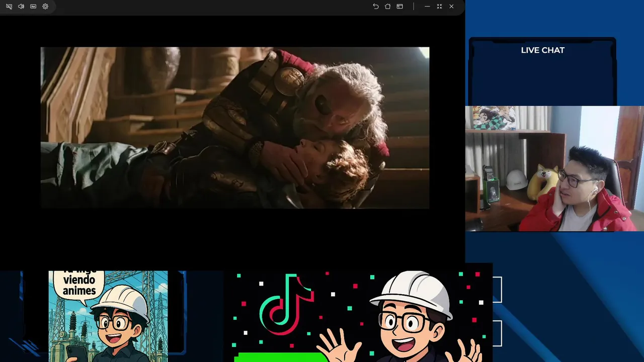Exit fullscreen with the collapse-arrows icon

(x=439, y=7)
